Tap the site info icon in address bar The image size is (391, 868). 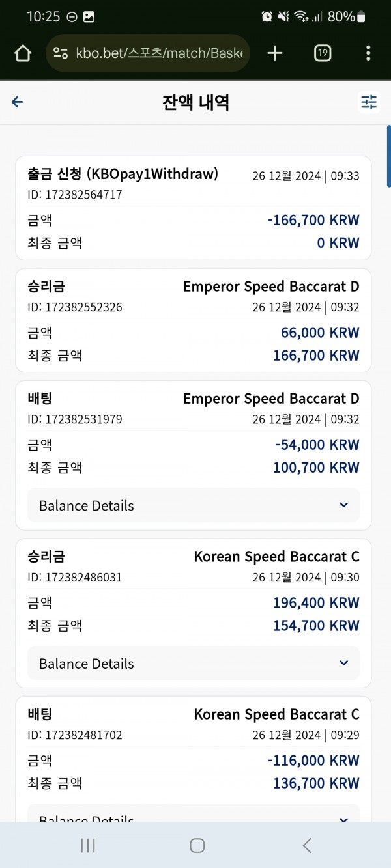(61, 53)
